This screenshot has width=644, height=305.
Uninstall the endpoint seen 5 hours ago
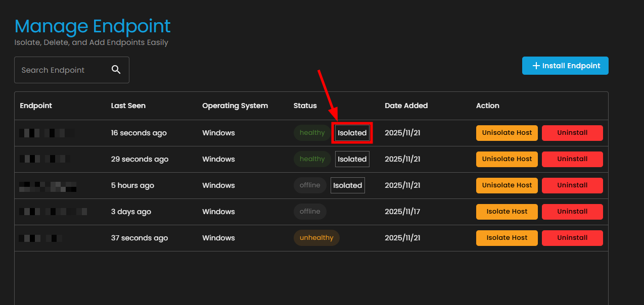click(x=572, y=185)
